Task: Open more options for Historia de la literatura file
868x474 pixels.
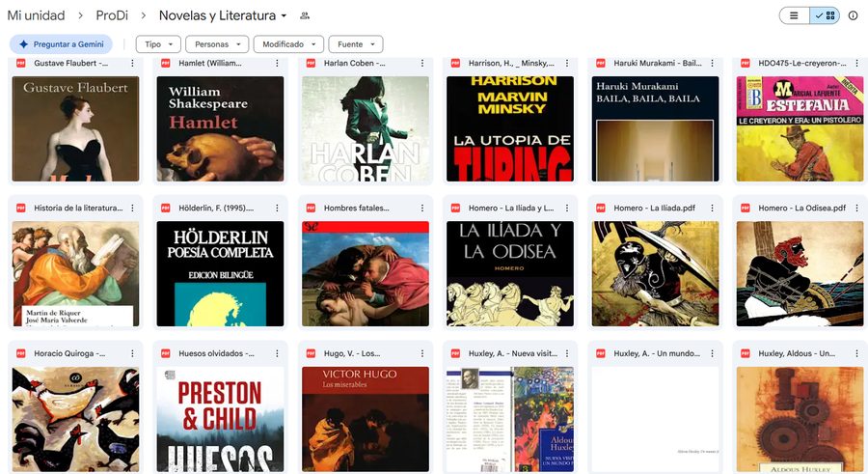Action: (x=132, y=208)
